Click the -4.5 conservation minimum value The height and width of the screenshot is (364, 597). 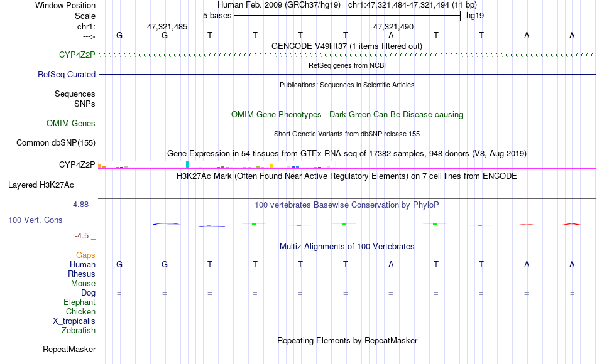(82, 236)
